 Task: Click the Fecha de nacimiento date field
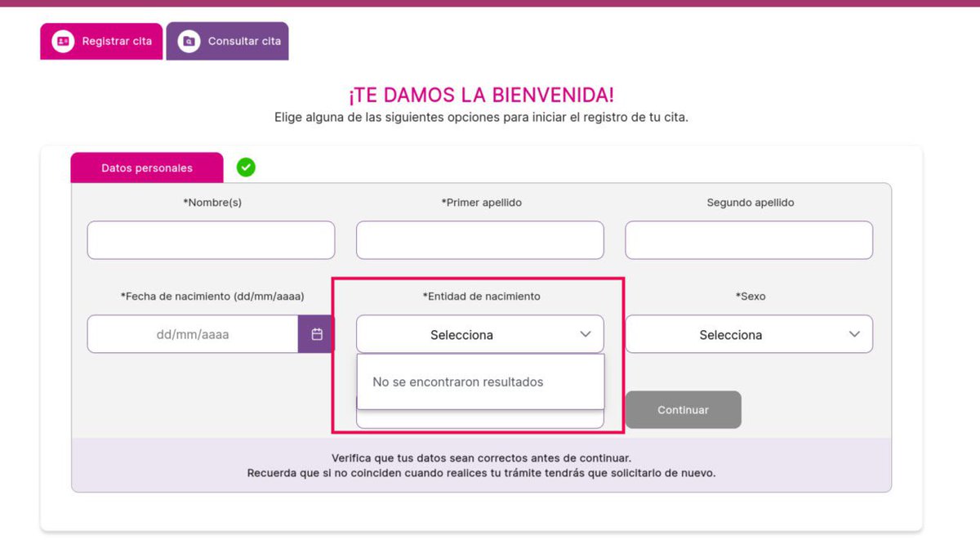point(193,334)
